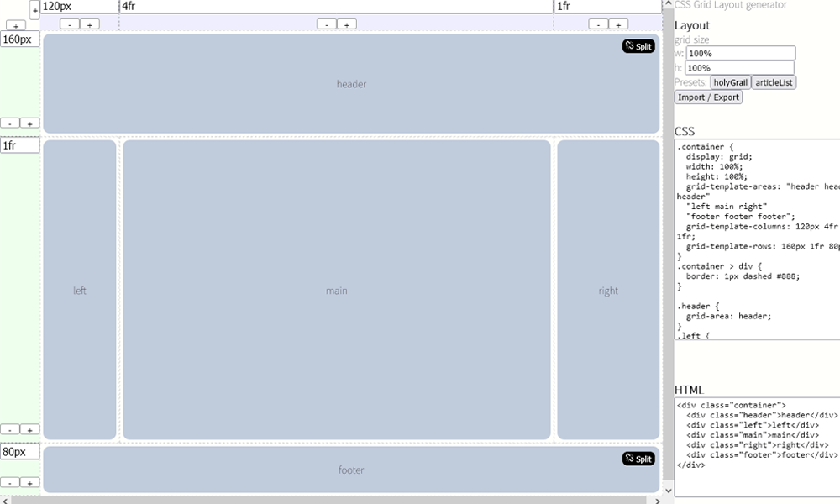Viewport: 840px width, 504px height.
Task: Select the main grid cell in the preview
Action: coord(337,291)
